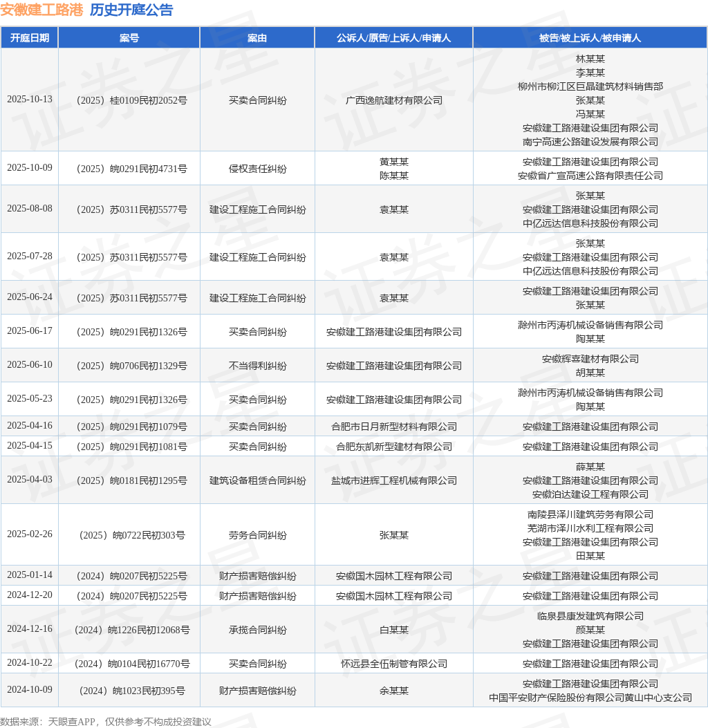Click defendant 安徽省广宣高速公路有限责任公司
Image resolution: width=708 pixels, height=728 pixels.
tap(590, 176)
